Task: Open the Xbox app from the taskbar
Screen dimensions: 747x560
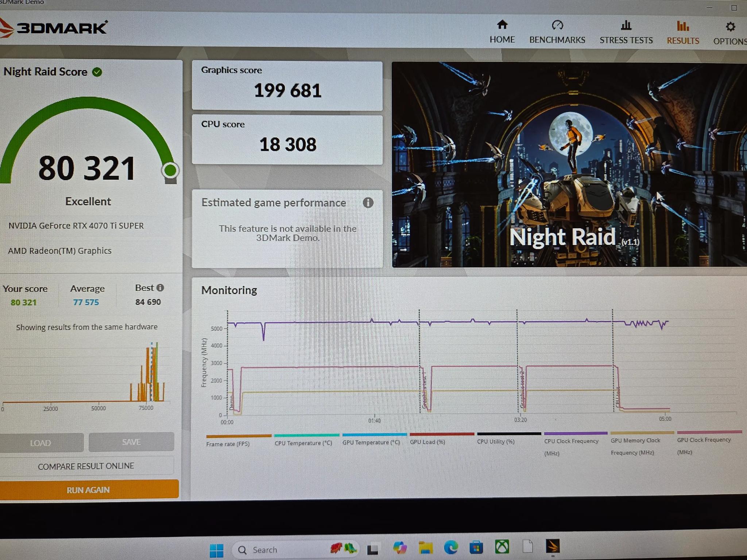Action: coord(502,547)
